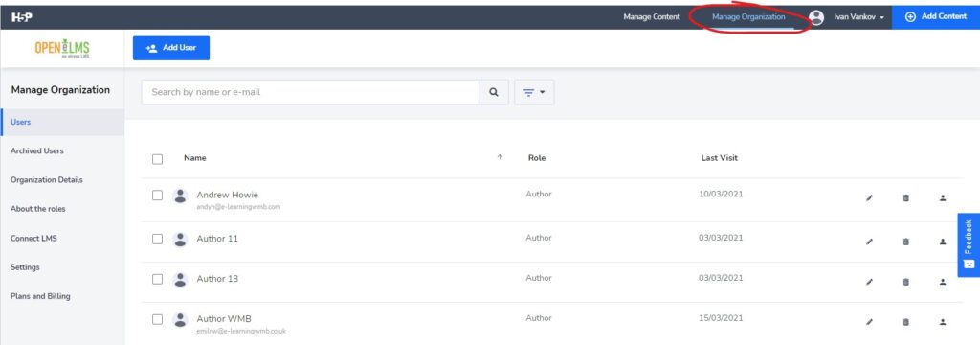Click the Add User button
This screenshot has height=345, width=980.
click(x=171, y=48)
